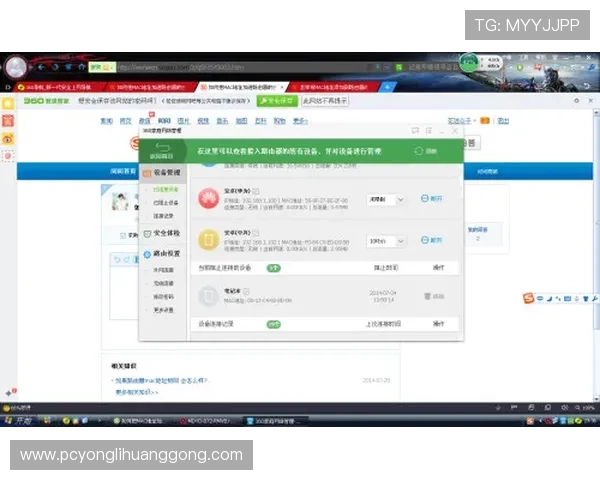Select the device management item in dialog sidebar
The width and height of the screenshot is (600, 480).
pos(162,173)
